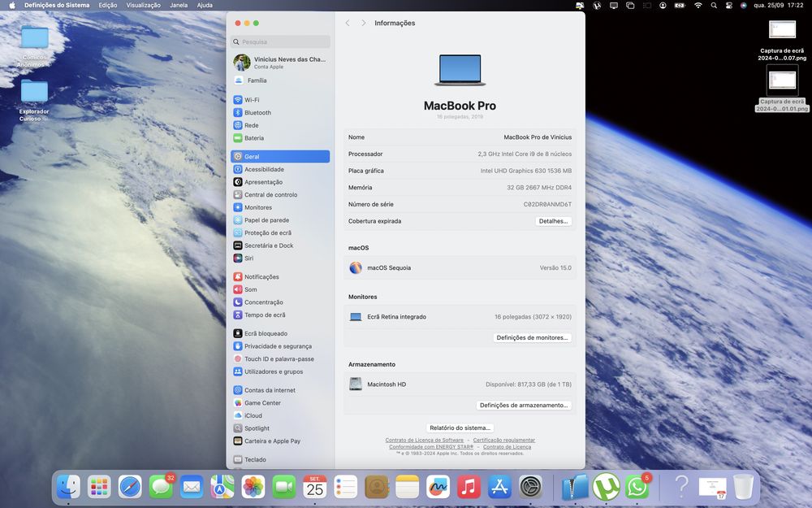Select the Geral sidebar item
The width and height of the screenshot is (812, 508).
pos(280,157)
